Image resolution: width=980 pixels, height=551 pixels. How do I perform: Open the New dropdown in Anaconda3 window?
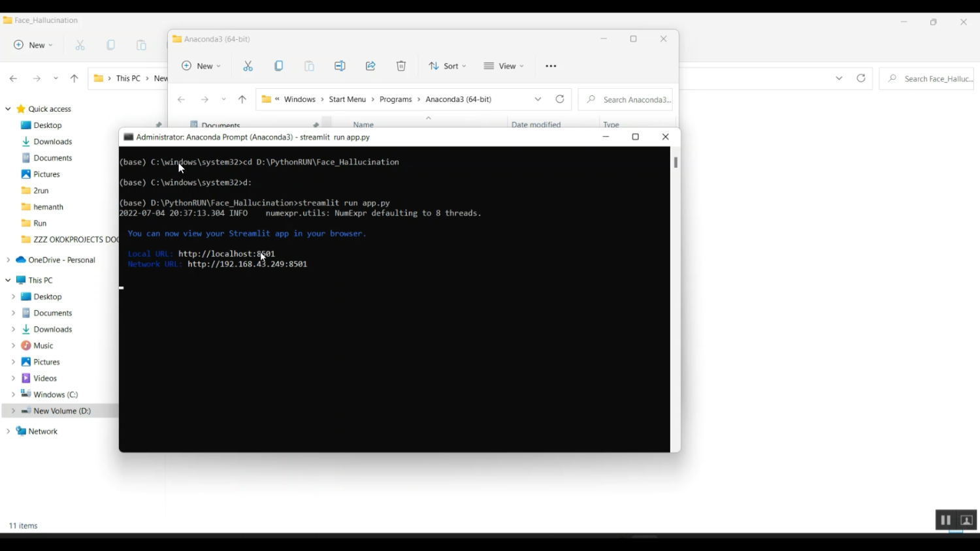[201, 66]
